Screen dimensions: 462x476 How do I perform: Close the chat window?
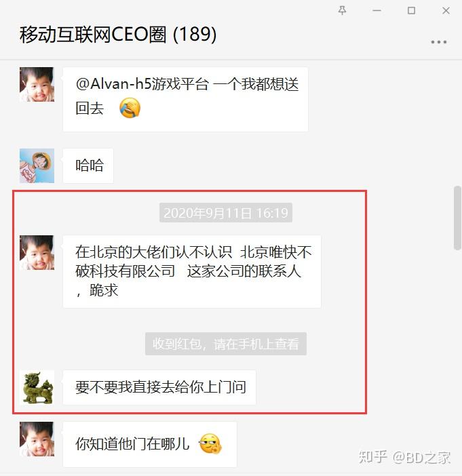pos(446,11)
